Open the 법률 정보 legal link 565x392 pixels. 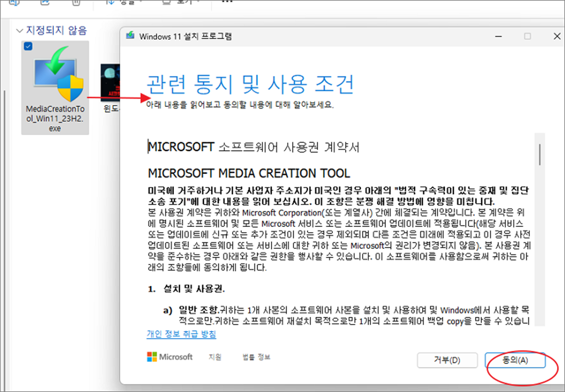tap(256, 357)
